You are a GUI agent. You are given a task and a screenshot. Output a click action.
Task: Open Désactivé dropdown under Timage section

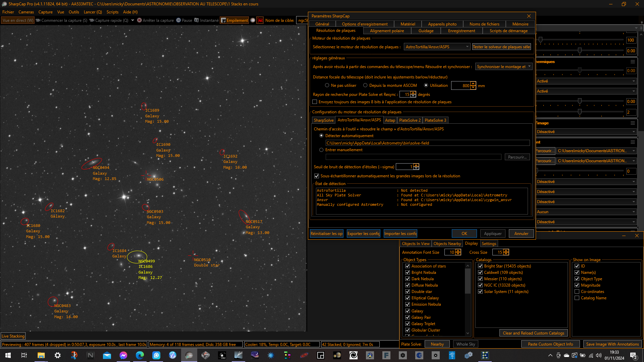586,132
